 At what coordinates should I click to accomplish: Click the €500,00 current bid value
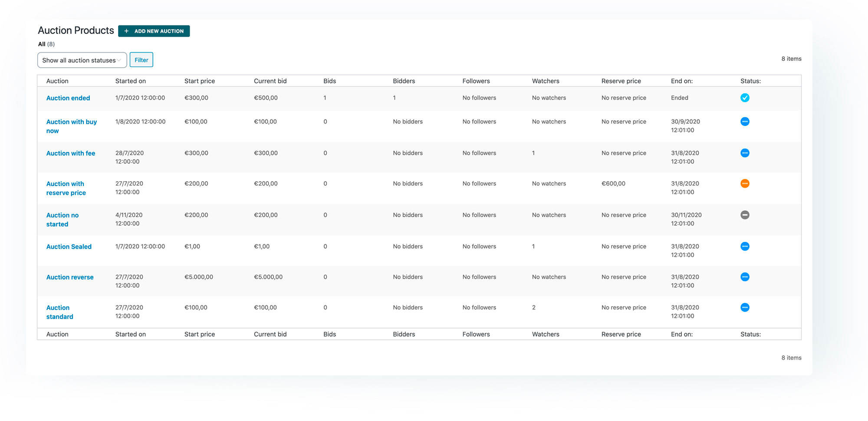[266, 98]
